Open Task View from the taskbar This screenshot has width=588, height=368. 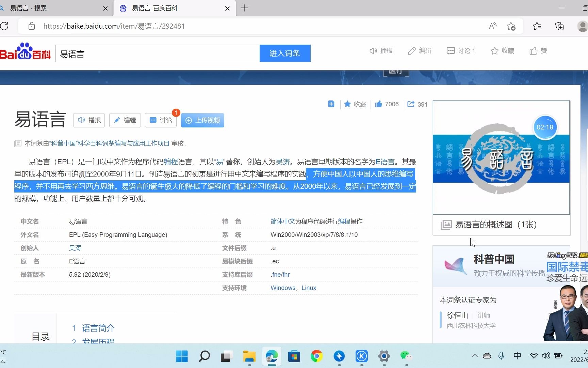pos(227,356)
